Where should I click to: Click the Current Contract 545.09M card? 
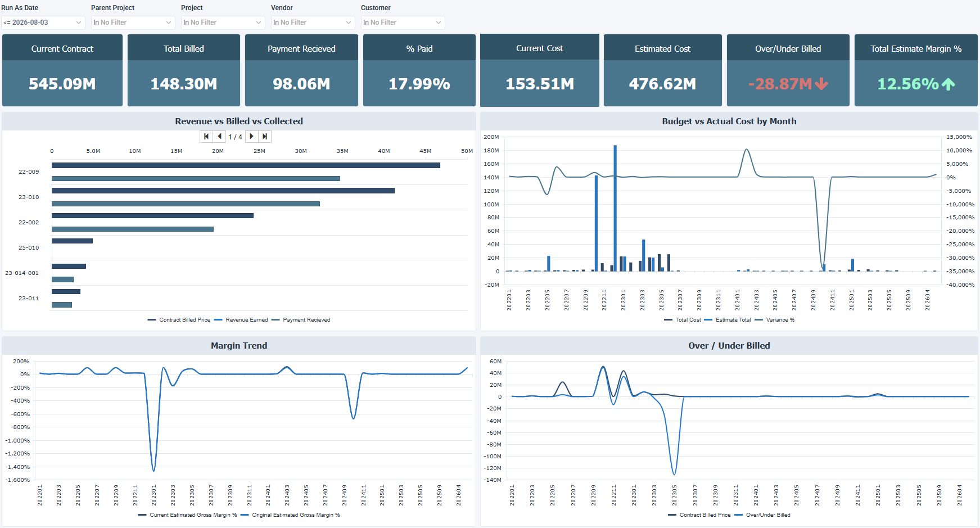pos(62,70)
